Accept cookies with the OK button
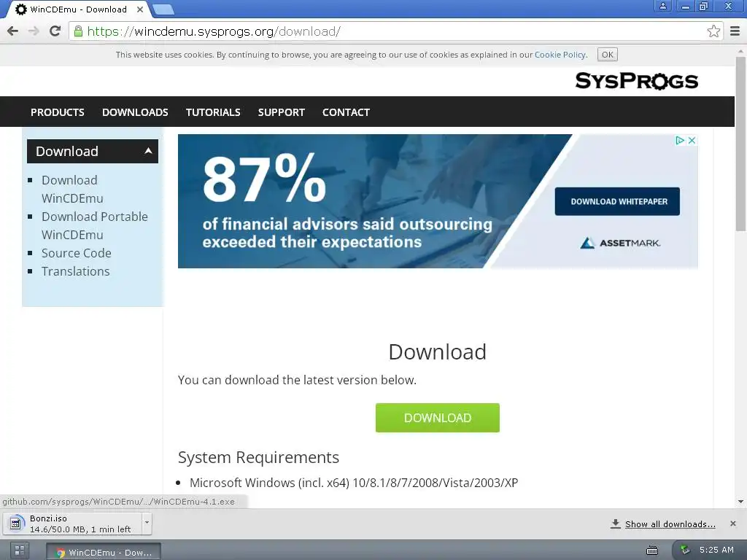 (x=608, y=54)
